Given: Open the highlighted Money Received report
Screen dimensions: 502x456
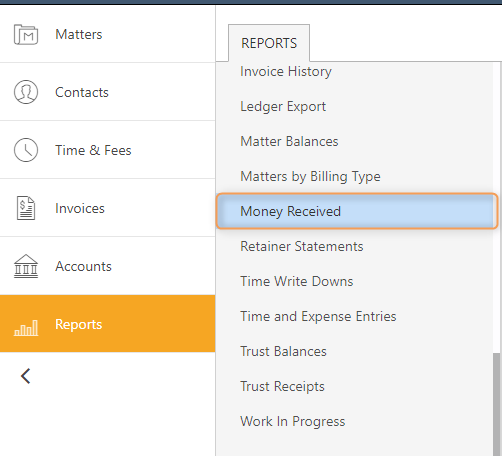Looking at the screenshot, I should 357,211.
